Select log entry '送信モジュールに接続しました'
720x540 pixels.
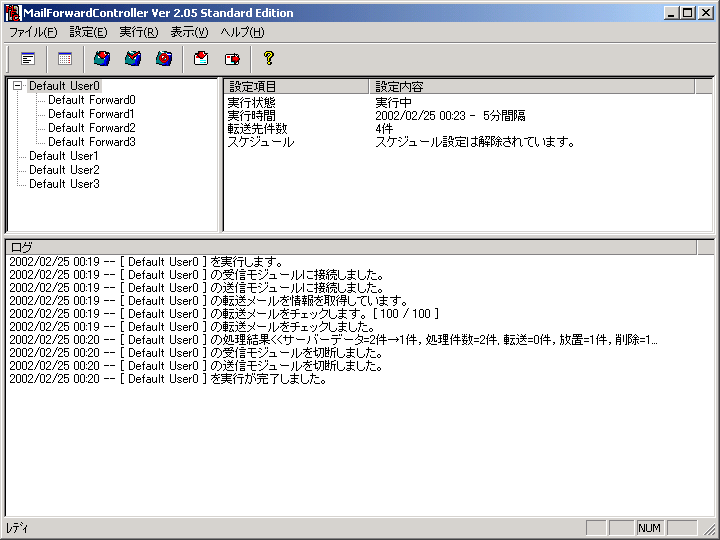[x=197, y=287]
